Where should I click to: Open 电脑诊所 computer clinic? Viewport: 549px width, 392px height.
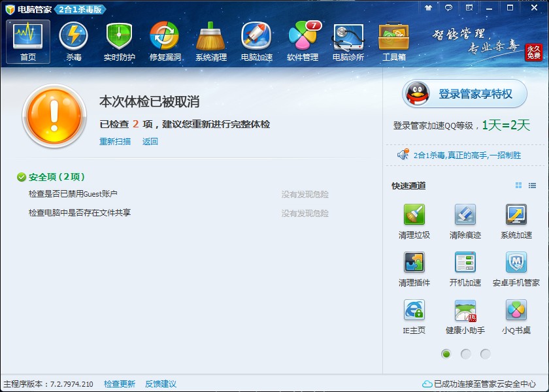pyautogui.click(x=348, y=42)
